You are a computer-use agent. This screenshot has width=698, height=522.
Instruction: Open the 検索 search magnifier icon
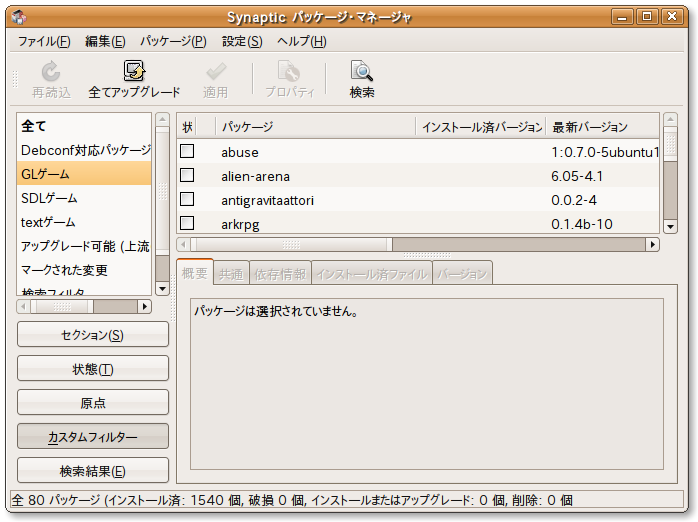(361, 71)
